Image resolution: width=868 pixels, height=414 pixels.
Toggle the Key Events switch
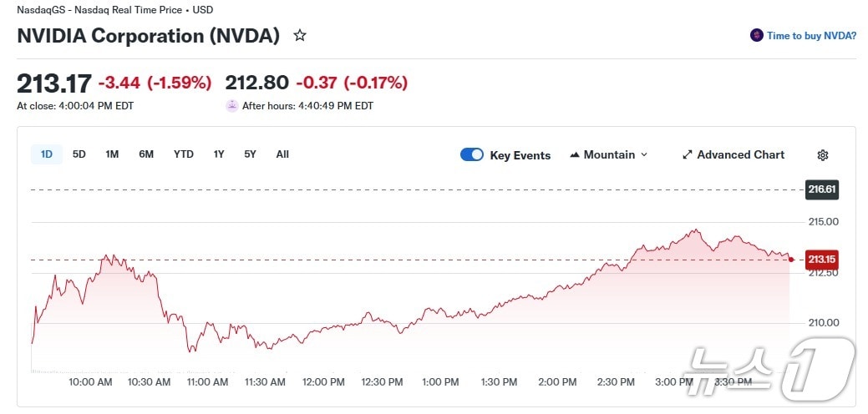pos(472,155)
